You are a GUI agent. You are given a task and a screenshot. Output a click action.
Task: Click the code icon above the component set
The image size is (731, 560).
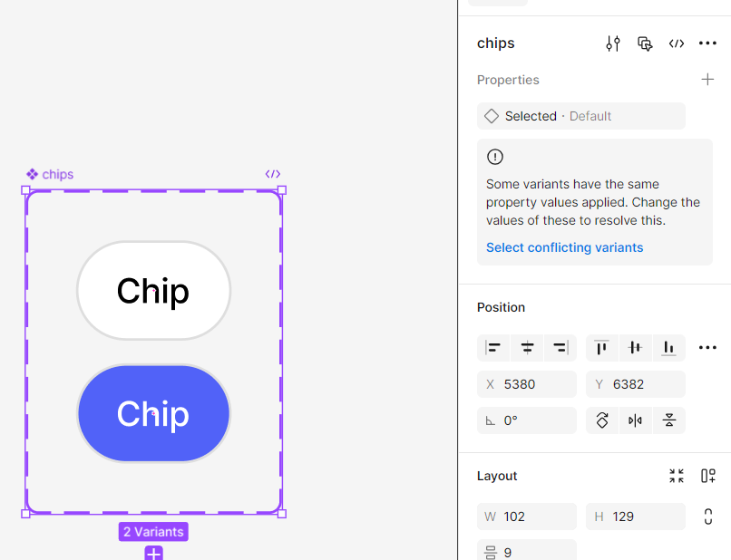click(x=273, y=174)
